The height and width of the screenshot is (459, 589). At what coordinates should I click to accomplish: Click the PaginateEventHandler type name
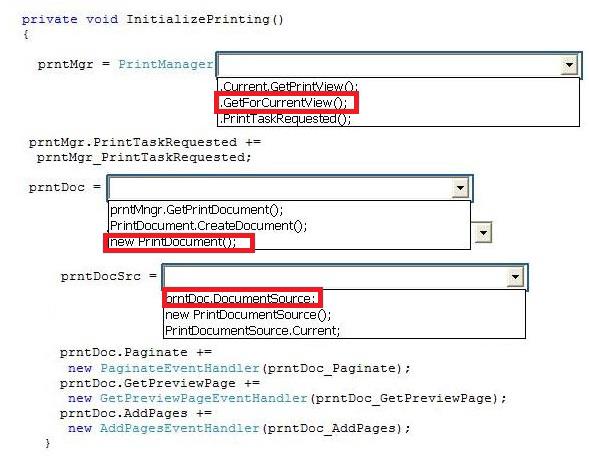[180, 368]
